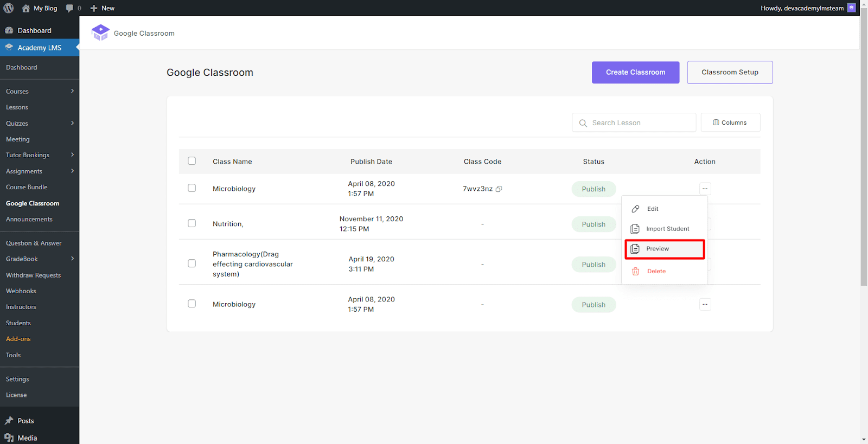Viewport: 868px width, 444px height.
Task: Copy the 7wvz3nz class code icon
Action: 499,189
